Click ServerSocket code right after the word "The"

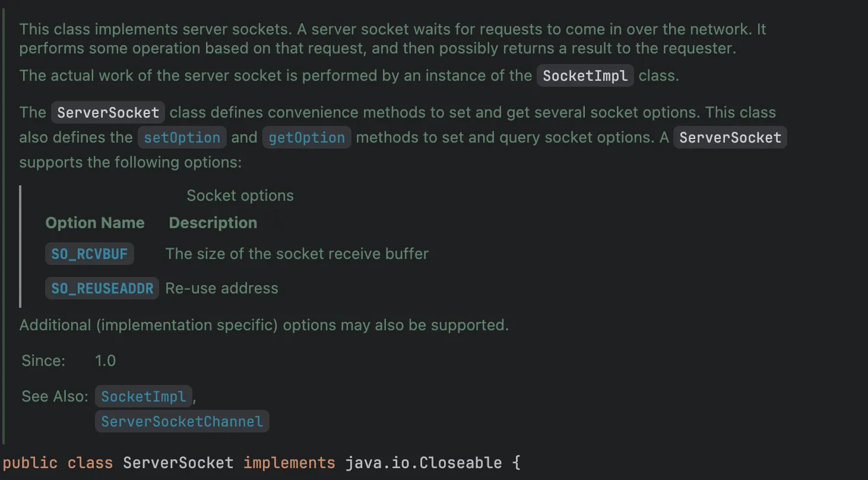point(108,113)
